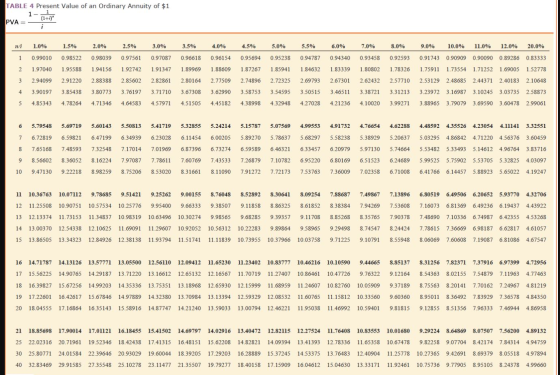Select the value 1.73554
Screen dimensions: 560x375
click(x=456, y=69)
